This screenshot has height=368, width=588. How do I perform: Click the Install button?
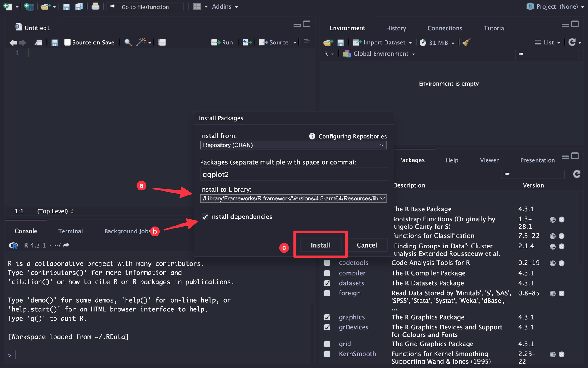coord(320,245)
